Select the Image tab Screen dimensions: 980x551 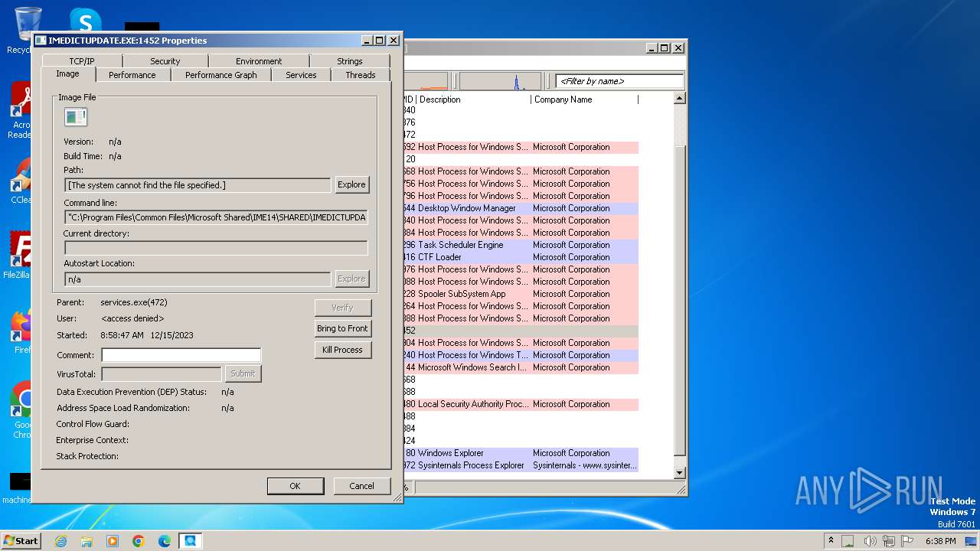67,73
